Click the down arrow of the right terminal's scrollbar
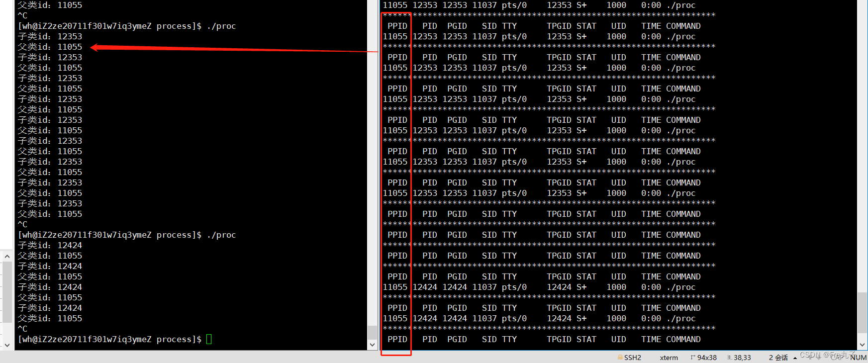The height and width of the screenshot is (363, 868). pos(863,345)
